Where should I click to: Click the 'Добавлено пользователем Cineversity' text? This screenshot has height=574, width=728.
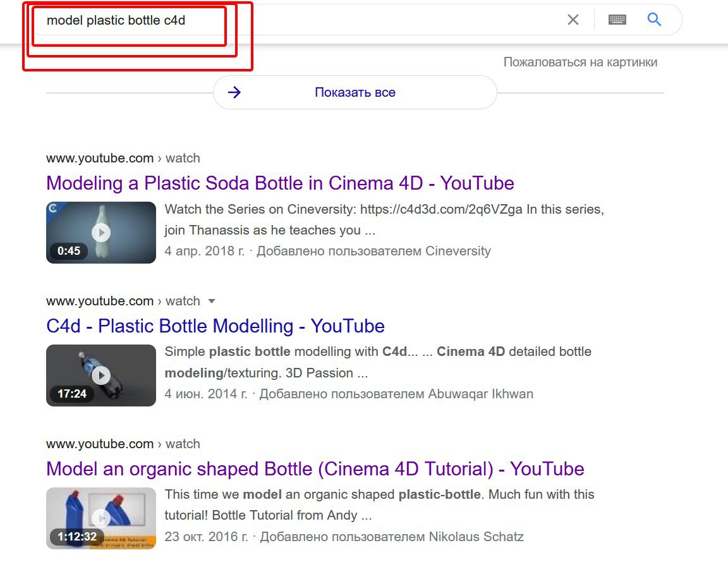pos(373,251)
